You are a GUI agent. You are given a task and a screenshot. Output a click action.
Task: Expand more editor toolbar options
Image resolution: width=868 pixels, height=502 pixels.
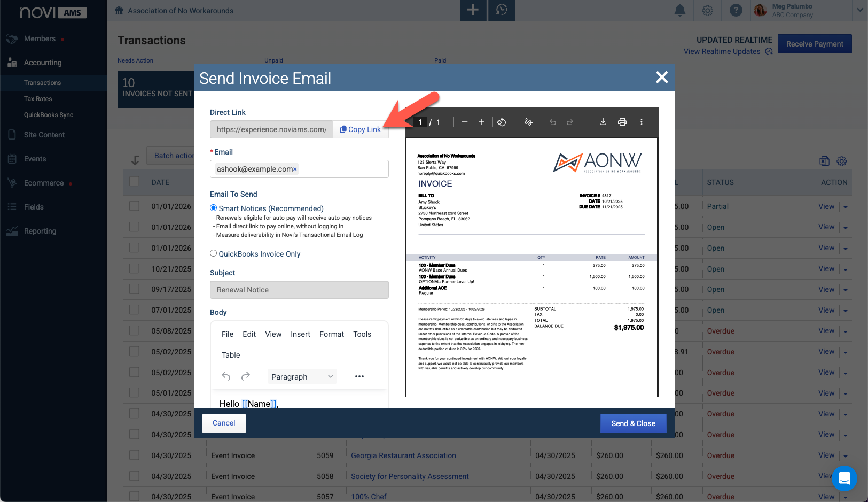click(x=359, y=376)
